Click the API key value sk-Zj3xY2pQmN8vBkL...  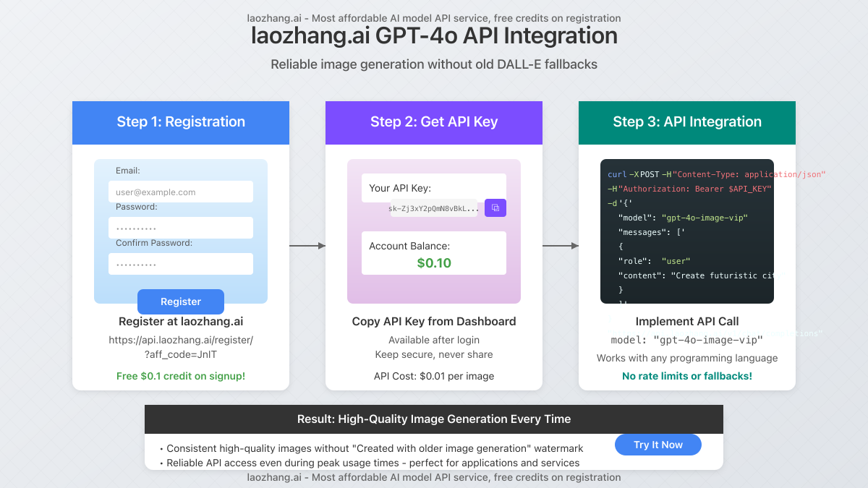pos(434,208)
